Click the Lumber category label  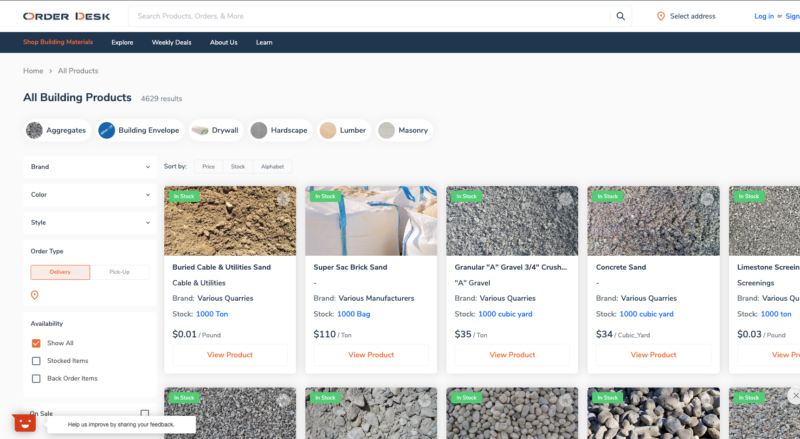point(353,130)
